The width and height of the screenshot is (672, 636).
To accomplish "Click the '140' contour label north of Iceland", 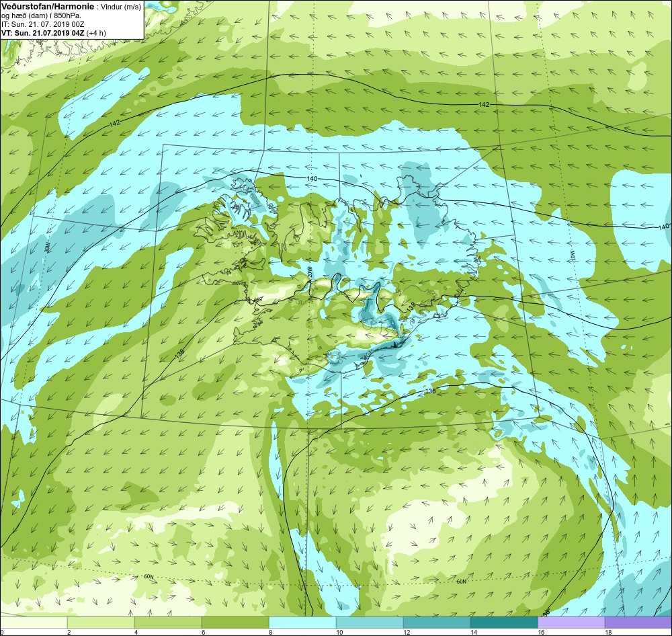I will tap(312, 178).
